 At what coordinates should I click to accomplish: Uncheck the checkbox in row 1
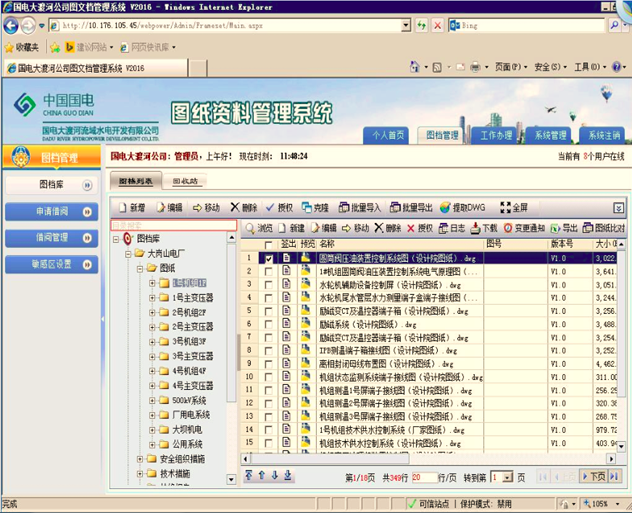pos(267,258)
